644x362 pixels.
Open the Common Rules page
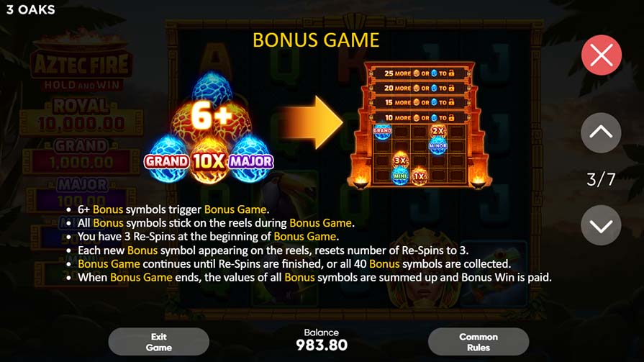click(478, 342)
